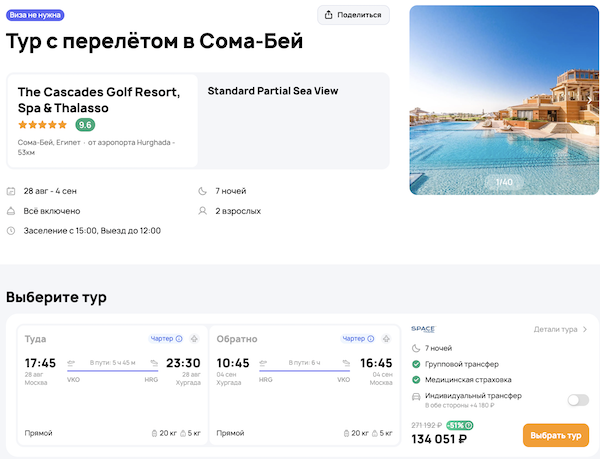The width and height of the screenshot is (600, 459).
Task: Click the green 9.6 hotel rating badge
Action: click(85, 125)
